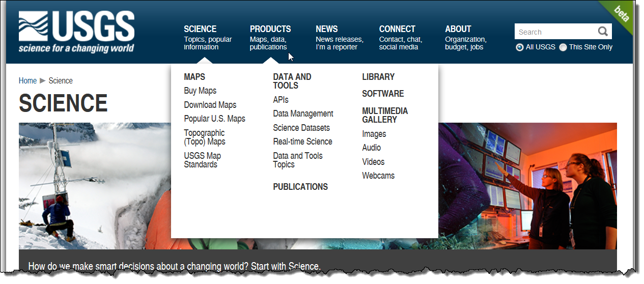Screen dimensions: 644x284
Task: Click MULTIMEDIA GALLERY heading
Action: [385, 116]
